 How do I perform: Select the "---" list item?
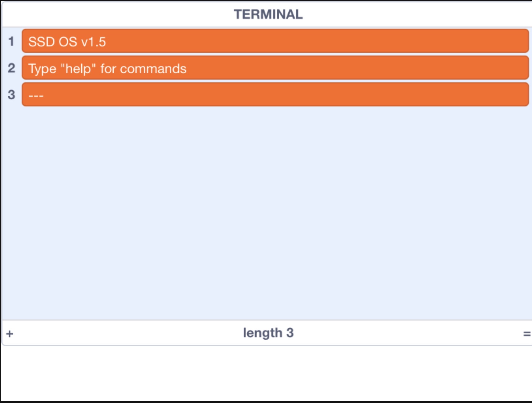coord(275,95)
